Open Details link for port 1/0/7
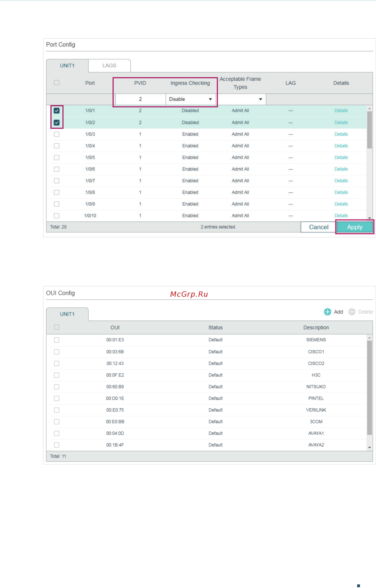This screenshot has width=376, height=588. click(x=341, y=181)
